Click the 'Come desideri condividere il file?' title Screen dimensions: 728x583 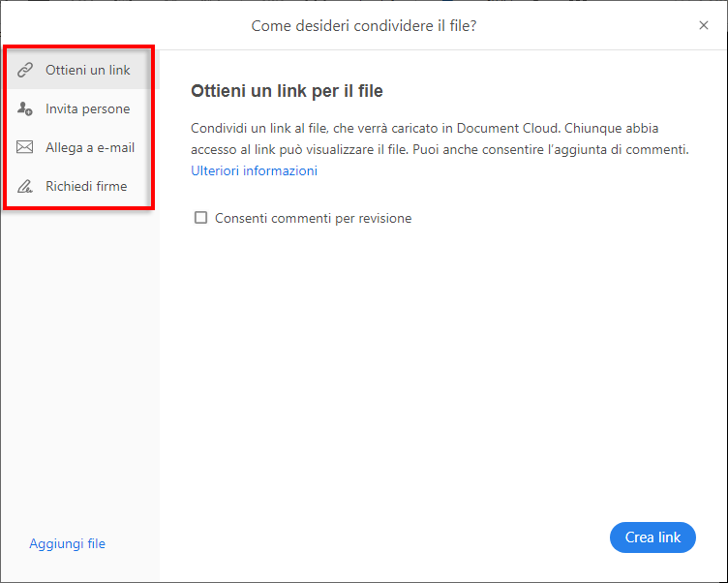coord(363,25)
